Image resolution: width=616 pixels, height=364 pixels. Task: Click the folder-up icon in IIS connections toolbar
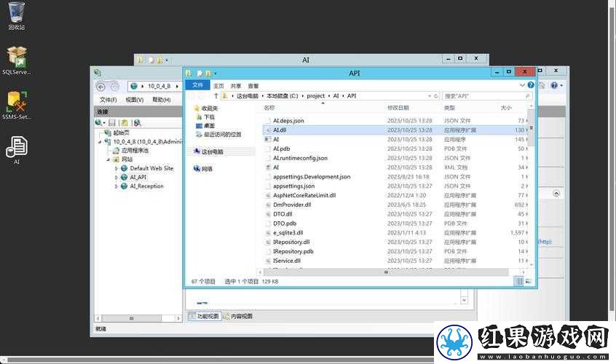pos(125,123)
